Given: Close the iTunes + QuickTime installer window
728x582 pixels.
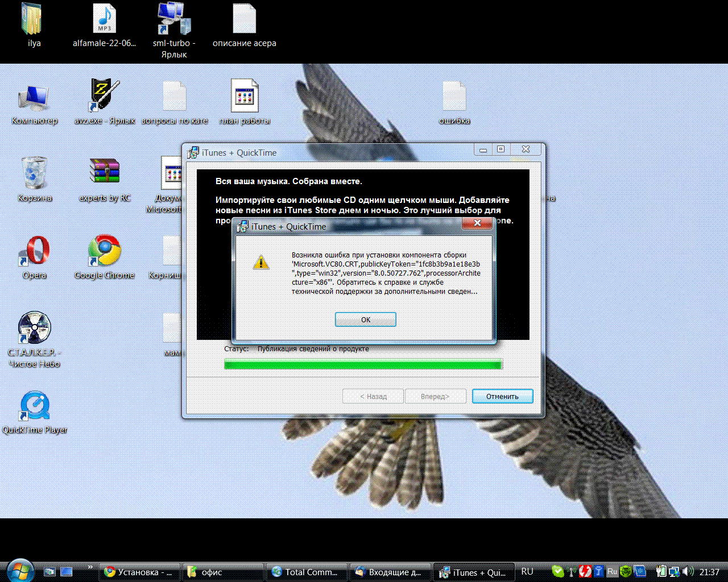Looking at the screenshot, I should coord(526,149).
